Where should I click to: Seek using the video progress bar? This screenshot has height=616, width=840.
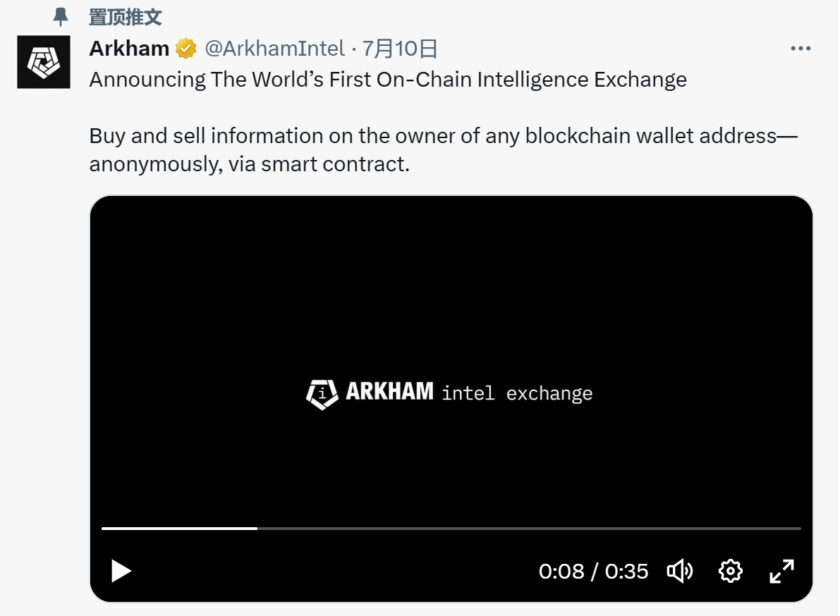point(451,528)
